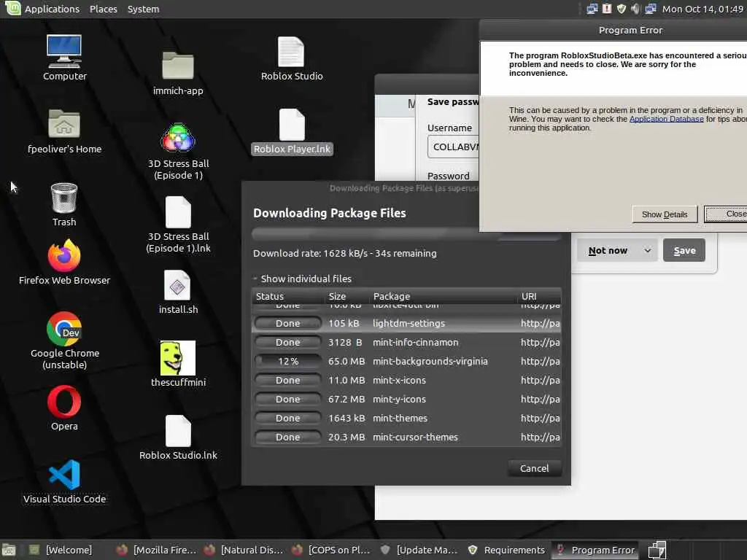Screen dimensions: 747x560
Task: Click Not now in save password prompt
Action: (x=608, y=251)
